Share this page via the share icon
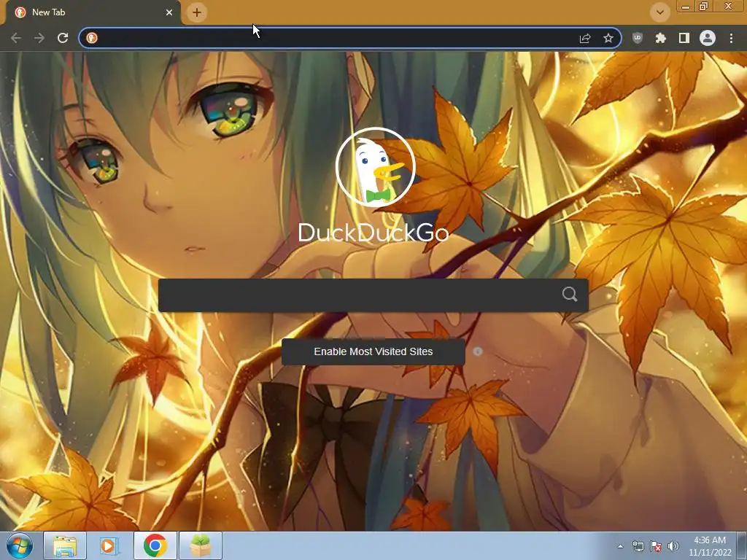747x560 pixels. click(x=585, y=38)
